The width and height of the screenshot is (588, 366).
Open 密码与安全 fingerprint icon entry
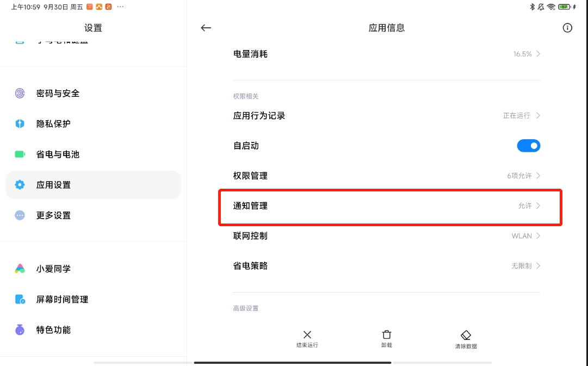[20, 93]
